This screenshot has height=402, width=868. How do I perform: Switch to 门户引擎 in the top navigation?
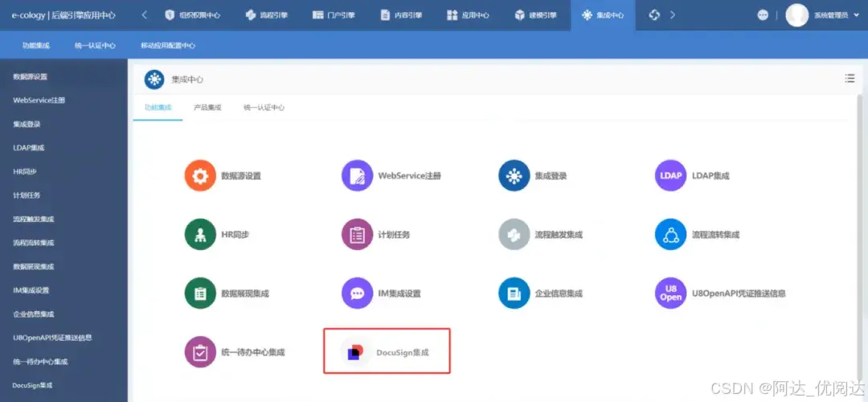[334, 15]
